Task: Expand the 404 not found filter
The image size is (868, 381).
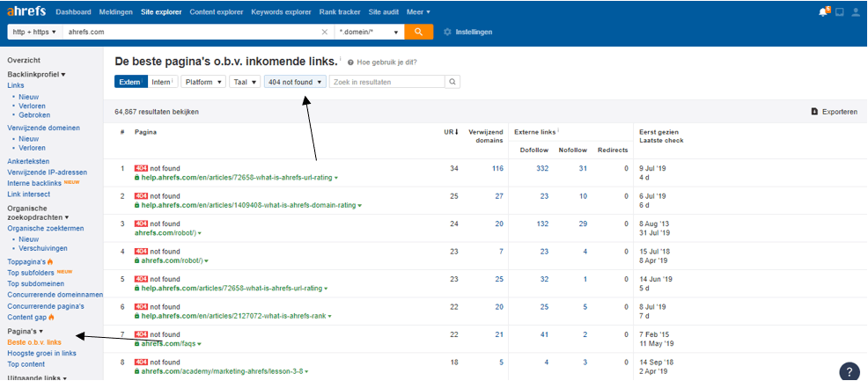Action: [x=295, y=82]
